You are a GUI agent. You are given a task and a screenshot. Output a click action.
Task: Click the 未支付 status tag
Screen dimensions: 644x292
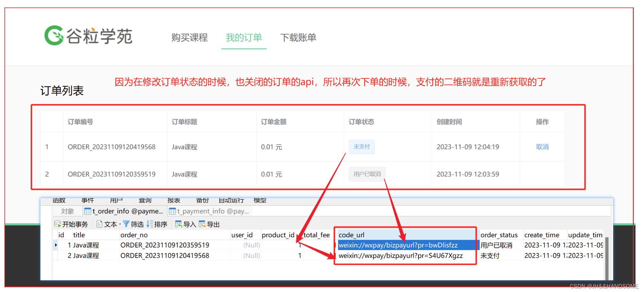(x=362, y=147)
